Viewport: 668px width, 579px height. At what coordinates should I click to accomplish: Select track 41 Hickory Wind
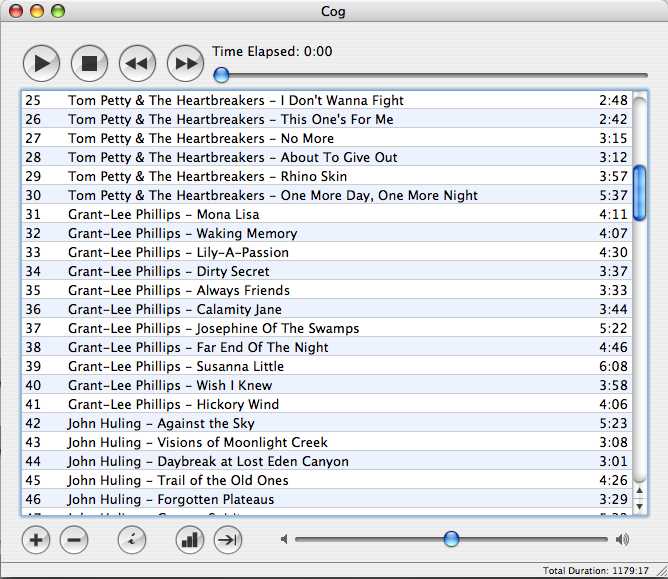[327, 404]
